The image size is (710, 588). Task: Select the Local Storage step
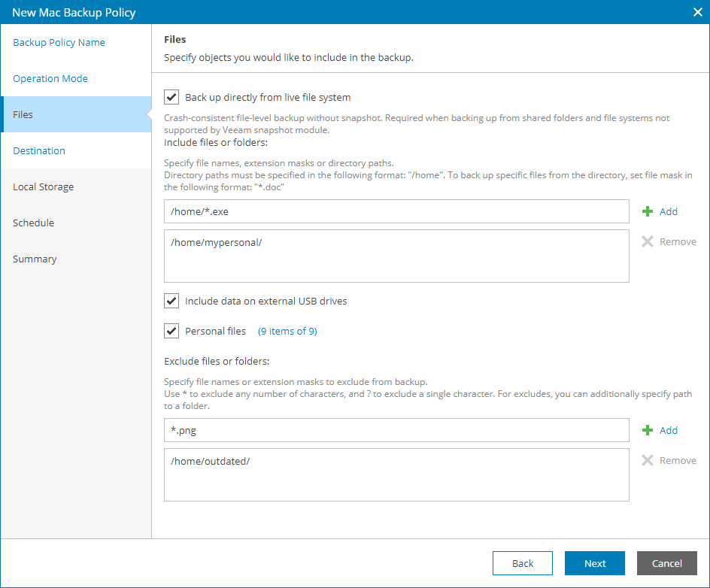(44, 187)
